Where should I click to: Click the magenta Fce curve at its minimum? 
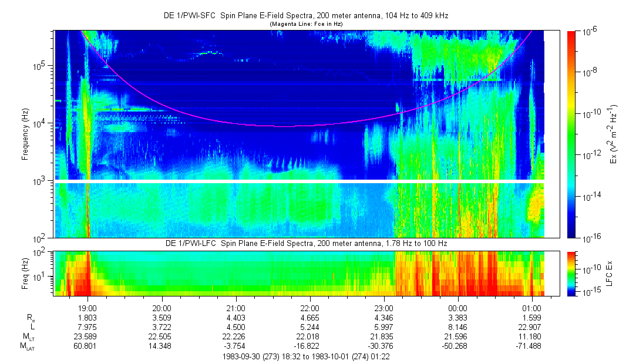284,126
